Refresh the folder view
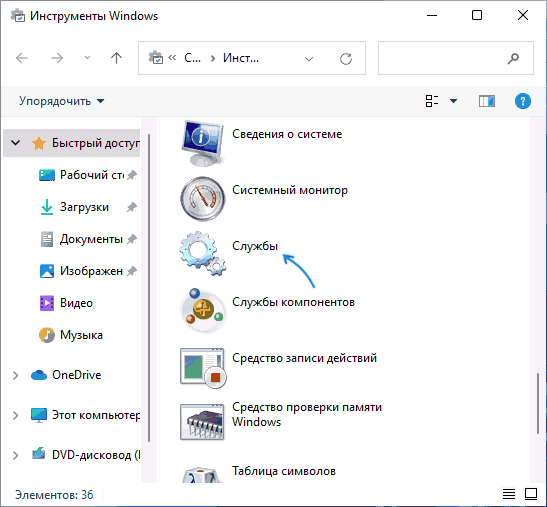 346,59
